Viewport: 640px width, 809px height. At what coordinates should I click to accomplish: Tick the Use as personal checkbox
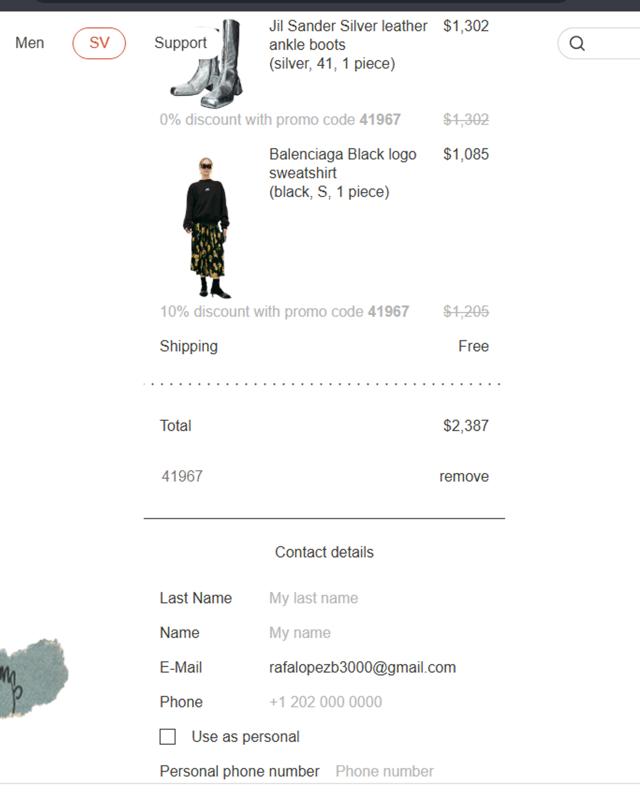click(x=168, y=737)
